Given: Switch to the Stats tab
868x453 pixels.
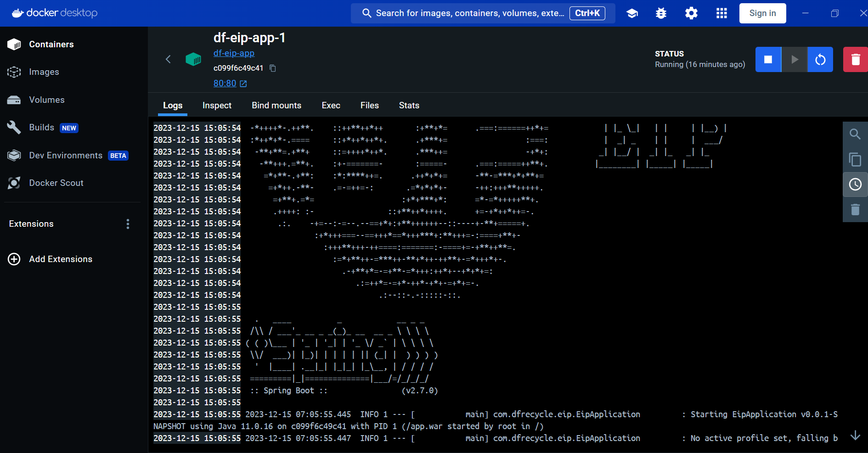Looking at the screenshot, I should tap(409, 106).
